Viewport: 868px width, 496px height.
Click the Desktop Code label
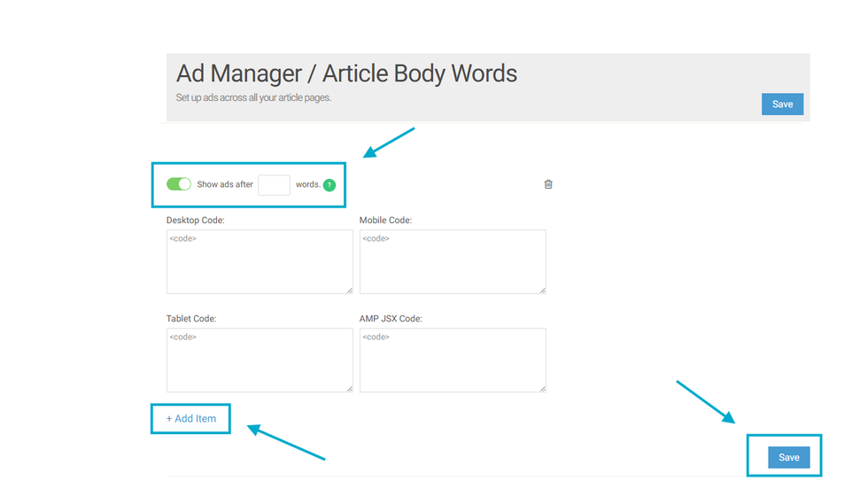pyautogui.click(x=195, y=220)
